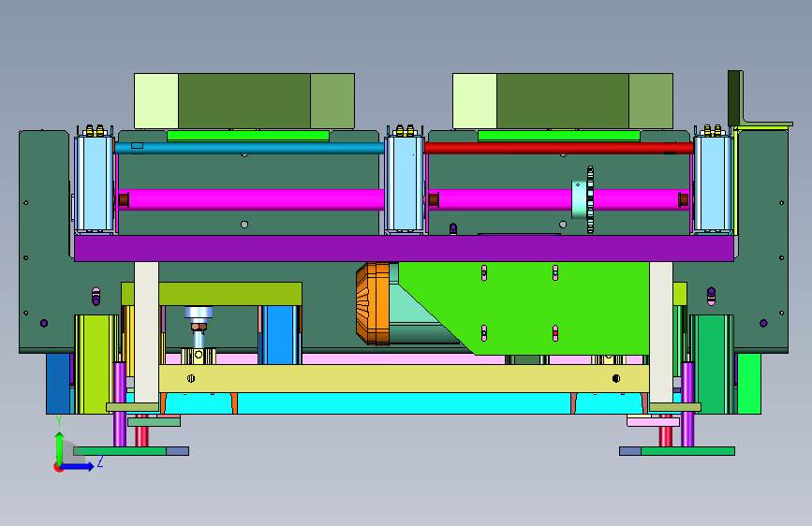Select the dark blue block at the bottom-left corner
The height and width of the screenshot is (526, 812).
(x=58, y=383)
